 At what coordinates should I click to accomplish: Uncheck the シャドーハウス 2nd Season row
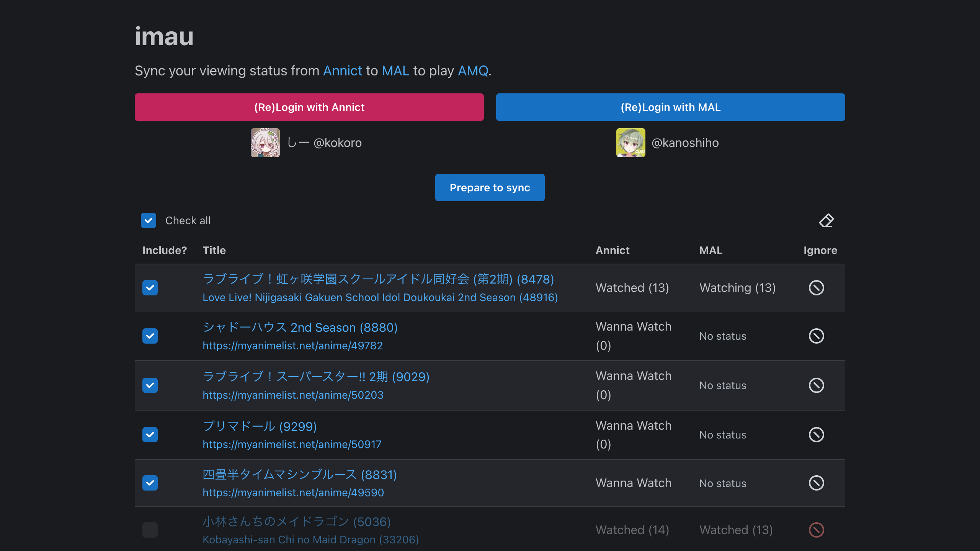150,336
